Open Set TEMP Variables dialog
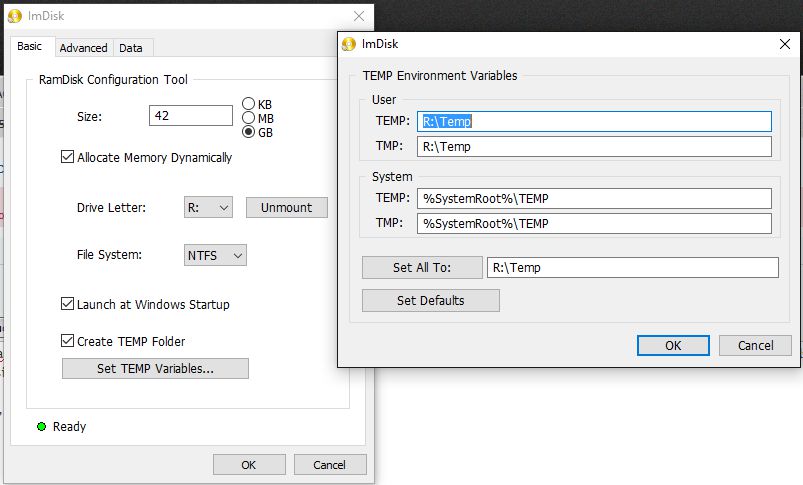803x485 pixels. (155, 368)
